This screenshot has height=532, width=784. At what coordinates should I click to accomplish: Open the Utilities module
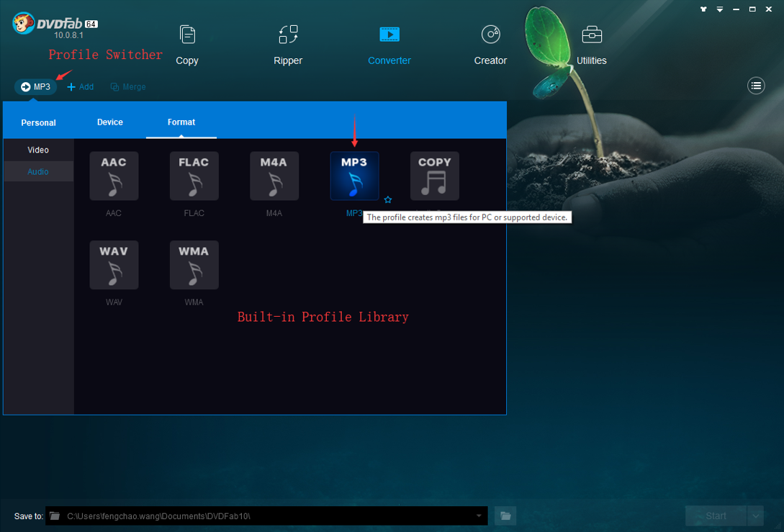(592, 45)
